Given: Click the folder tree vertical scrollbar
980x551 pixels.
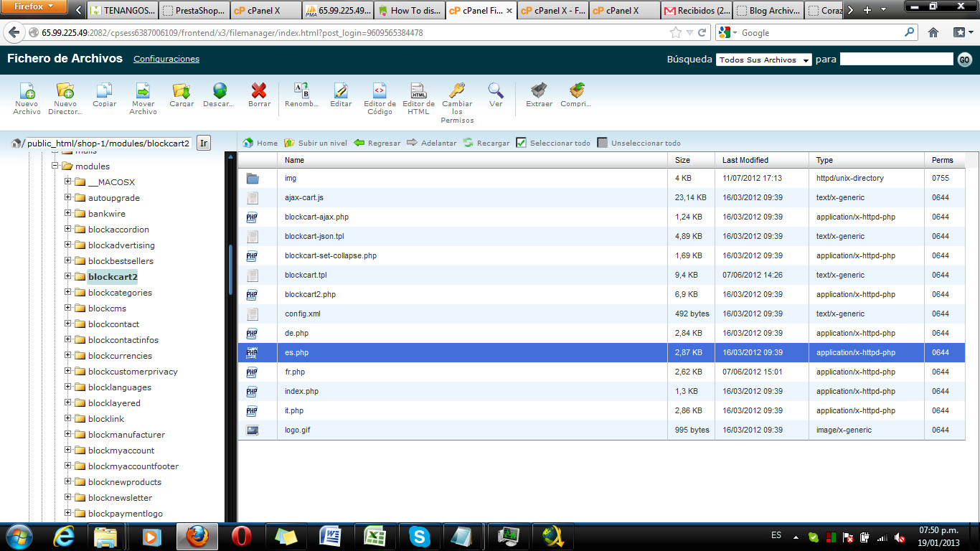Looking at the screenshot, I should pos(230,269).
